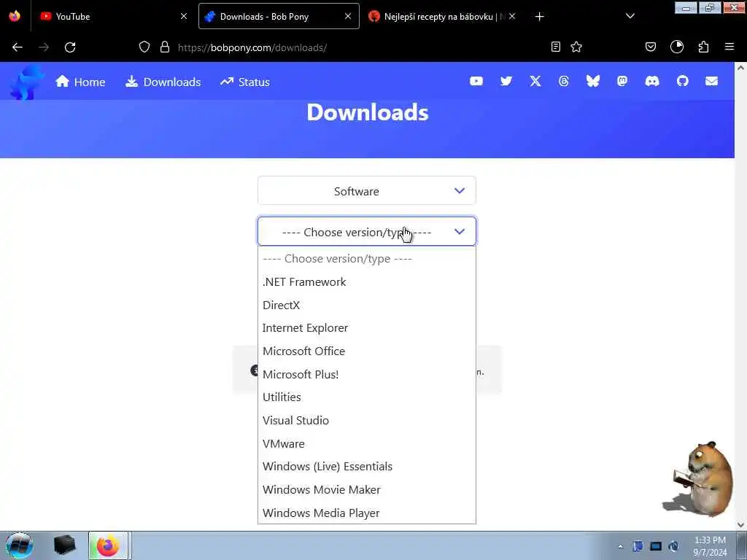747x560 pixels.
Task: Click the black box taskbar application icon
Action: (x=65, y=545)
